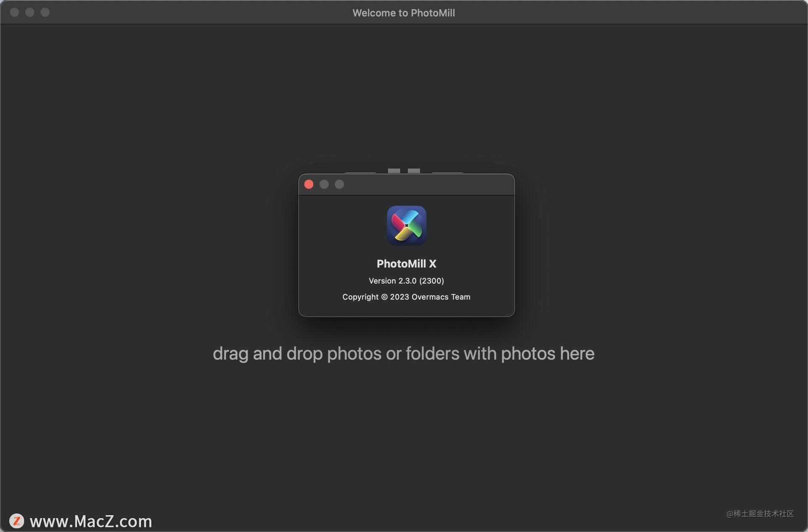This screenshot has width=808, height=532.
Task: Click the second gray toolbar tab above the dialog
Action: click(414, 170)
